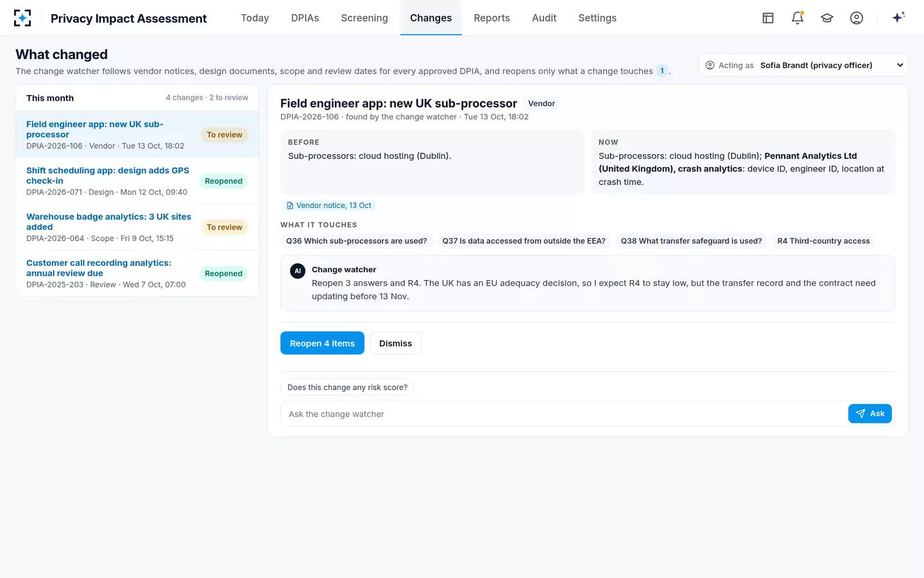Navigate to the Audit tab
Viewport: 924px width, 578px height.
click(x=544, y=18)
